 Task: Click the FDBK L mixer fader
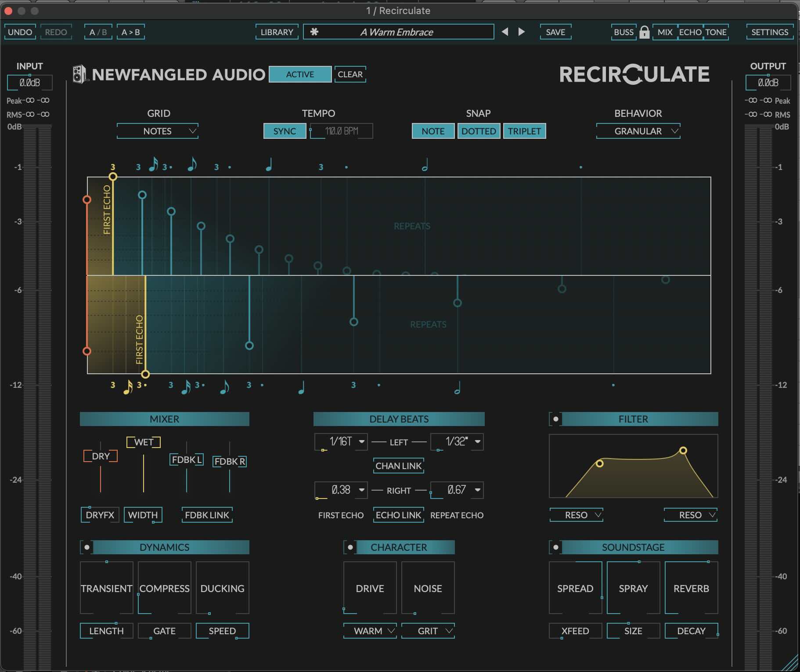tap(187, 460)
